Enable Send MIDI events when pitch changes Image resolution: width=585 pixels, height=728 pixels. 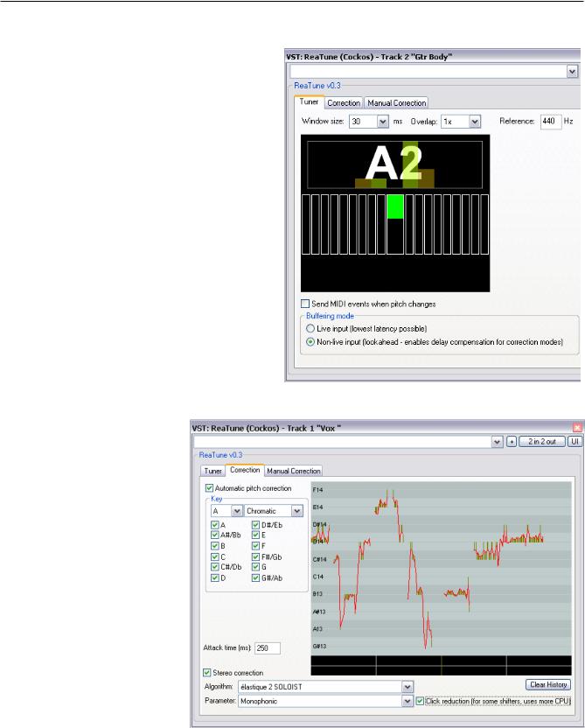coord(305,304)
